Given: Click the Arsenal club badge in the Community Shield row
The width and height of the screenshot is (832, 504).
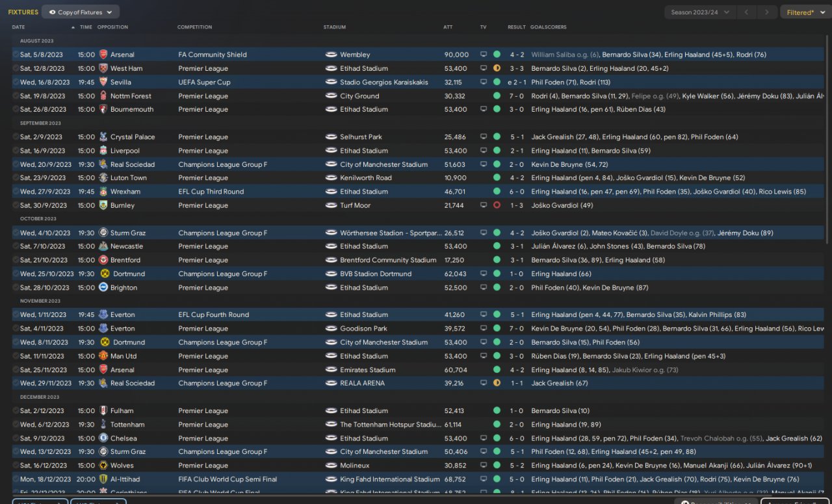Looking at the screenshot, I should (x=103, y=55).
